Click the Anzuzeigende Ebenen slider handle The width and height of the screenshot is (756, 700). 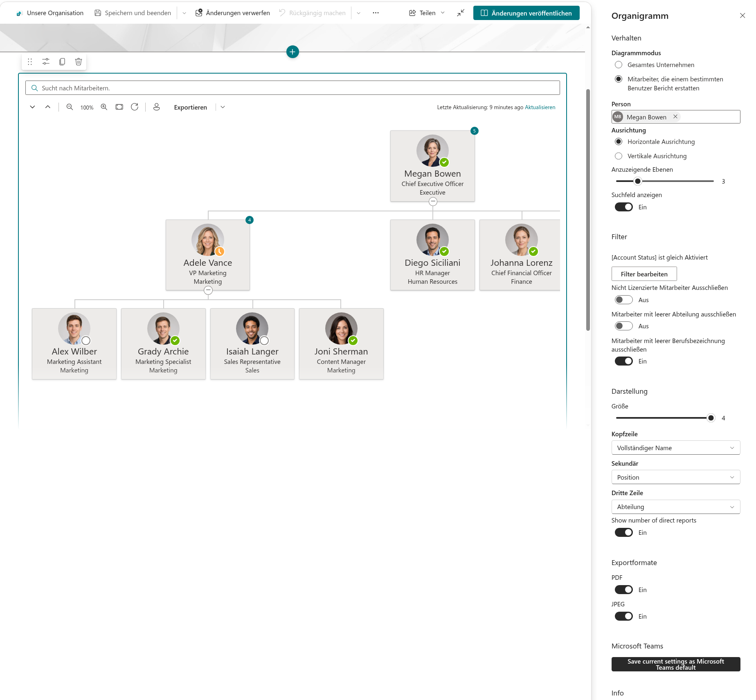(637, 181)
